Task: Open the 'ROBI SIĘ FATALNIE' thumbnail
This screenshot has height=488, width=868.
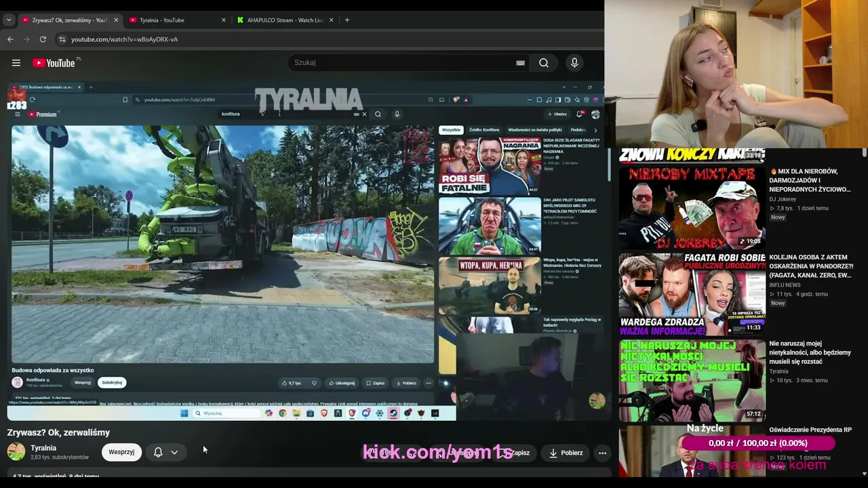Action: (490, 165)
